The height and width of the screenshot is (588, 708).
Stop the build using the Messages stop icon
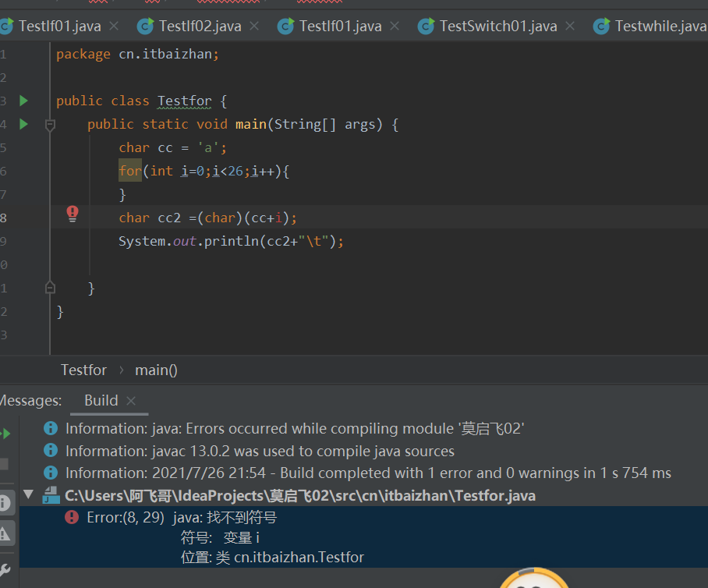pyautogui.click(x=4, y=464)
